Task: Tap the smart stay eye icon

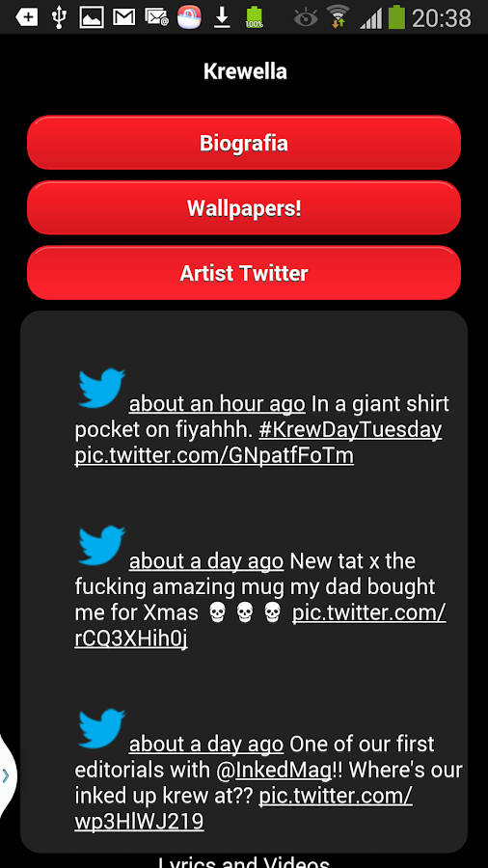Action: click(x=306, y=17)
